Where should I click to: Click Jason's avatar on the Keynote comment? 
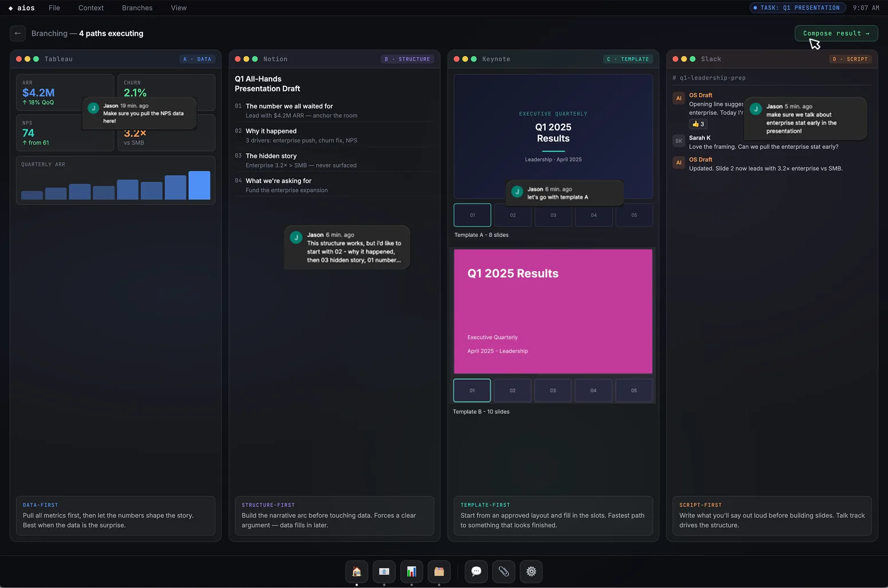coord(517,192)
